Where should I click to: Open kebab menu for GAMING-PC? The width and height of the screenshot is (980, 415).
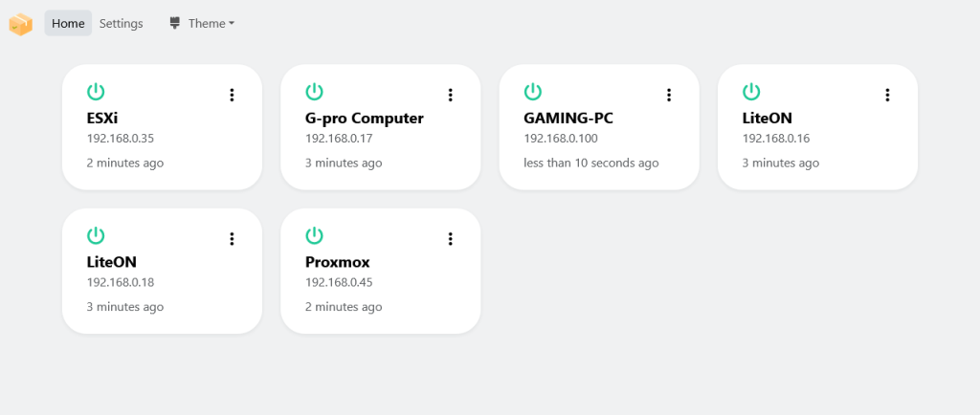[669, 95]
